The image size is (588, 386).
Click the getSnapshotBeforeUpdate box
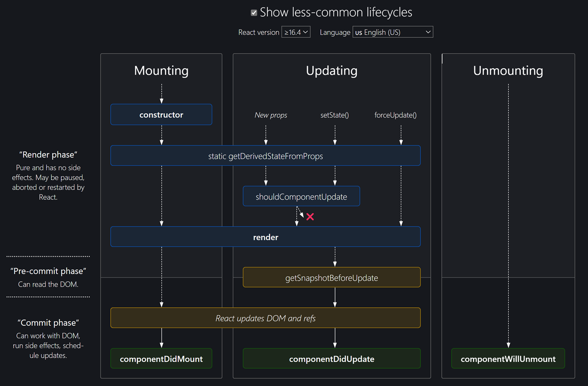332,278
